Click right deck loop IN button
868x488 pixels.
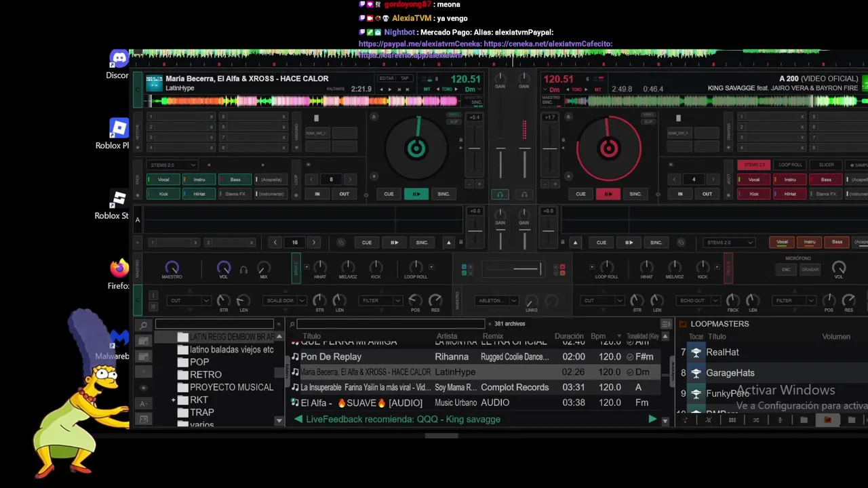[680, 194]
